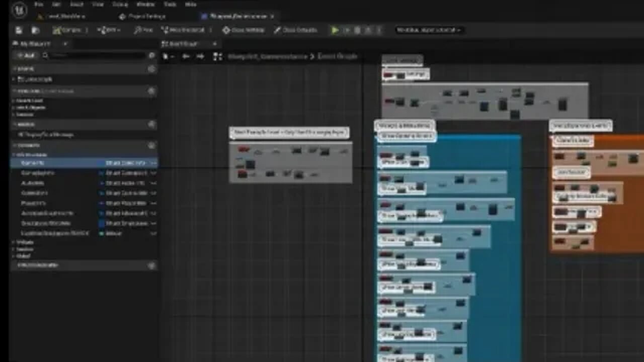The width and height of the screenshot is (644, 362).
Task: Open the Window menu
Action: (x=145, y=4)
